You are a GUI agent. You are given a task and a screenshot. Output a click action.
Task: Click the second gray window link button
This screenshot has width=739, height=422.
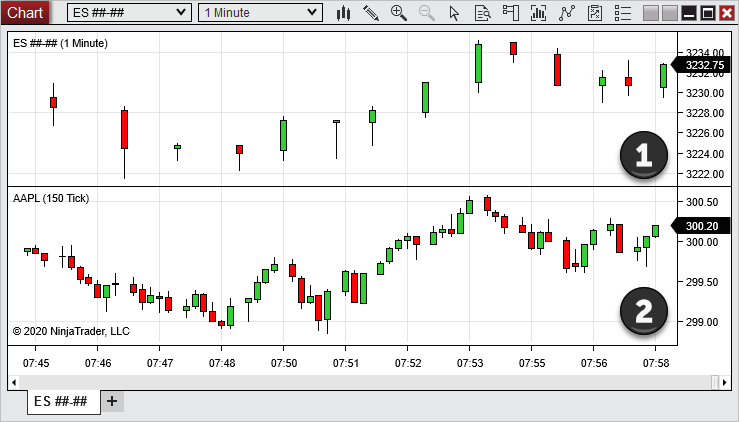coord(670,13)
